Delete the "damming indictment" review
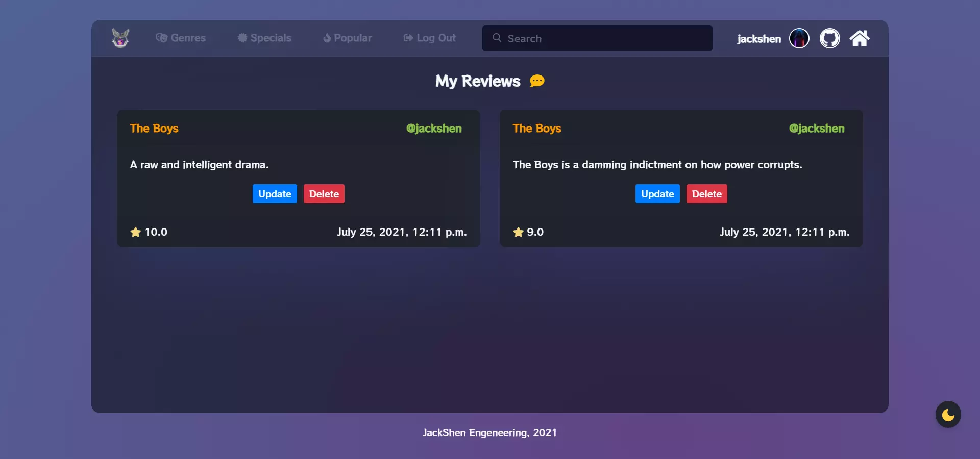980x459 pixels. [707, 194]
